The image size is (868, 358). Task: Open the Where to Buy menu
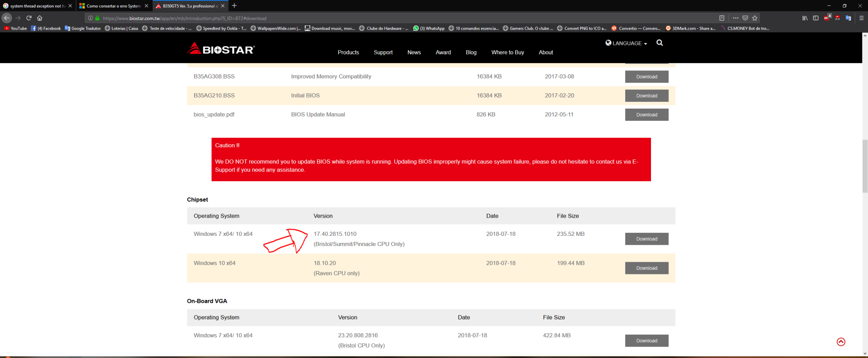tap(508, 53)
